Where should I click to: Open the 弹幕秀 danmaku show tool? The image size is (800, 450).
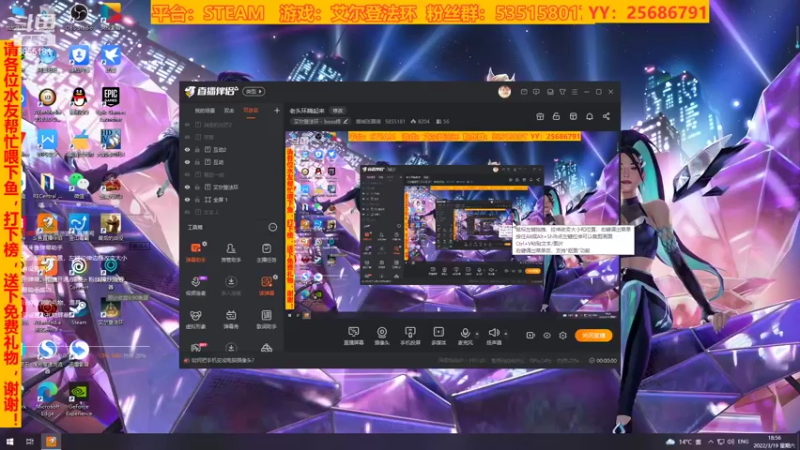[231, 319]
